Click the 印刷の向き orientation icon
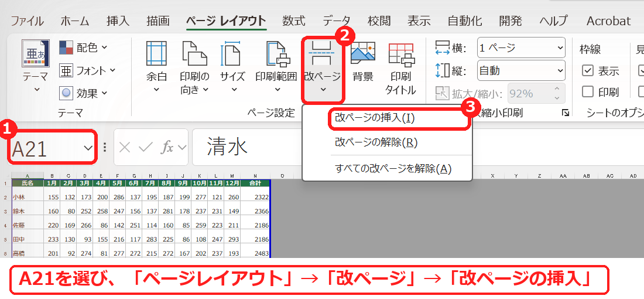Image resolution: width=644 pixels, height=299 pixels. [194, 53]
